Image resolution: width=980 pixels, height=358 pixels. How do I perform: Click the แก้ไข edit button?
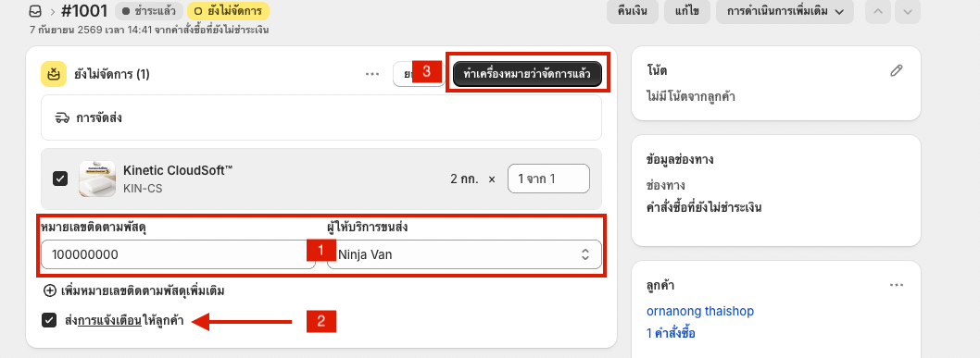click(x=687, y=11)
